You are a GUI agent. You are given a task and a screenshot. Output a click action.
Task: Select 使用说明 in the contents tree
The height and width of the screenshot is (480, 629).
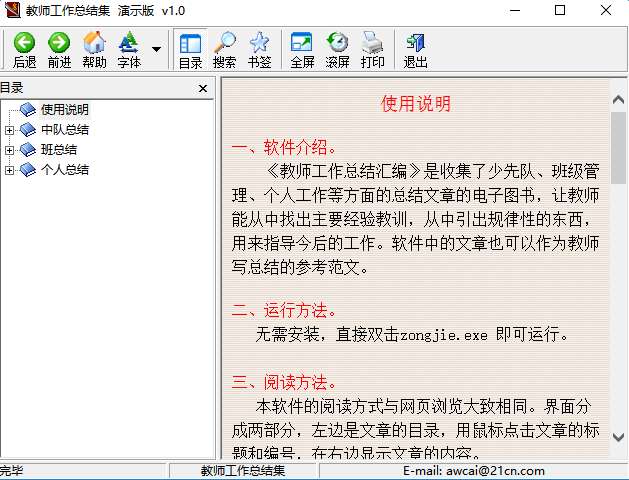[x=65, y=109]
